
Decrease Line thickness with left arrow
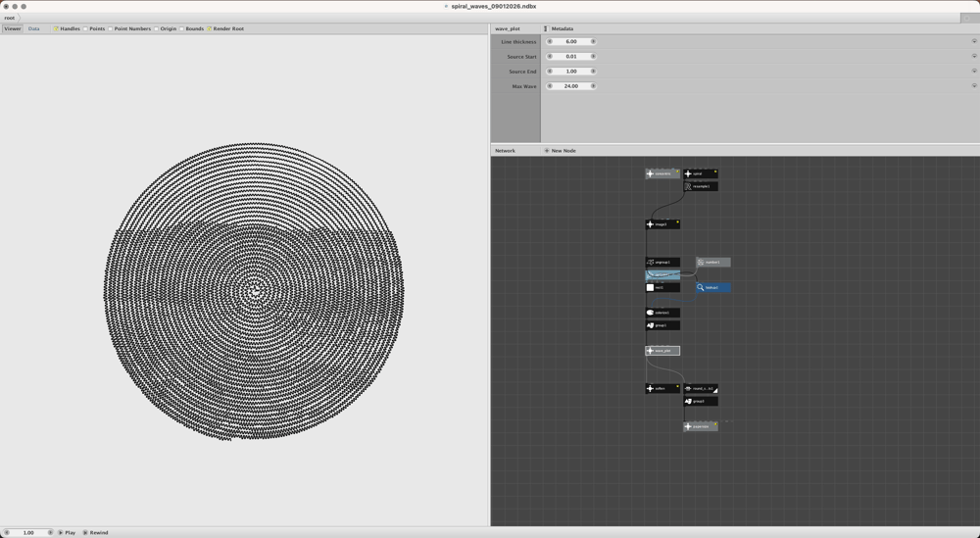(x=550, y=41)
